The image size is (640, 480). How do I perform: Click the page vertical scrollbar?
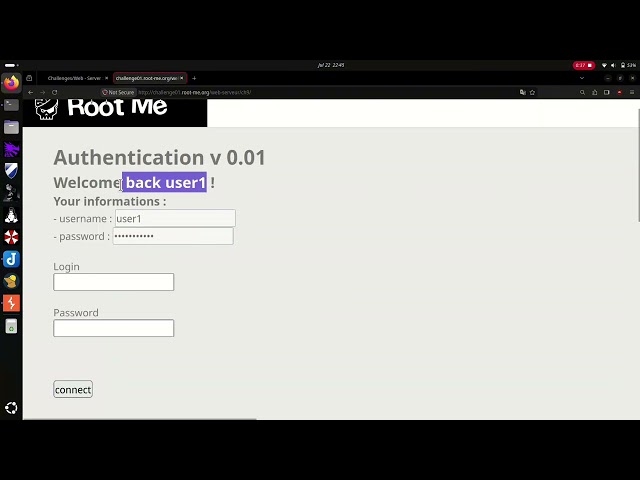[638, 166]
